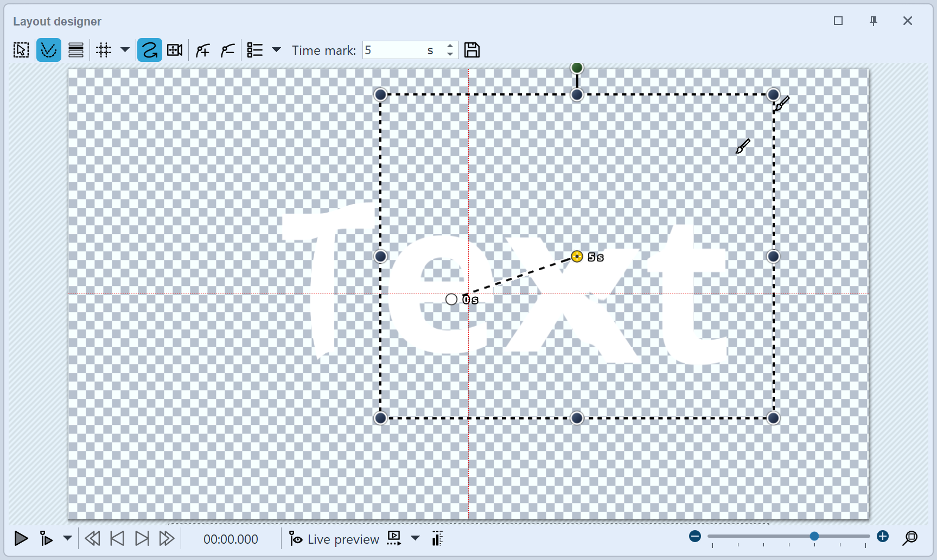Open the grid options dropdown

125,49
